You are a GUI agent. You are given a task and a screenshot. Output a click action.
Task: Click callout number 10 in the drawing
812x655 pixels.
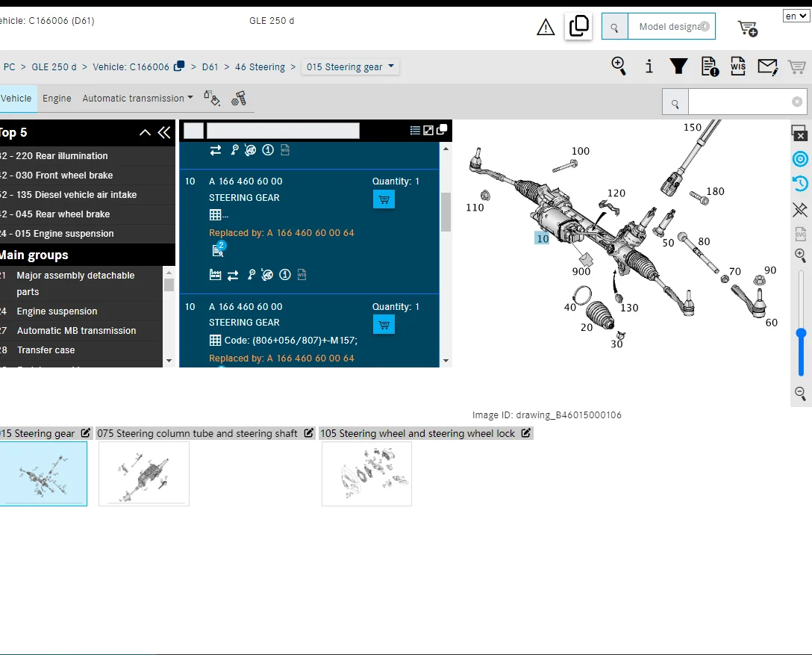coord(542,238)
